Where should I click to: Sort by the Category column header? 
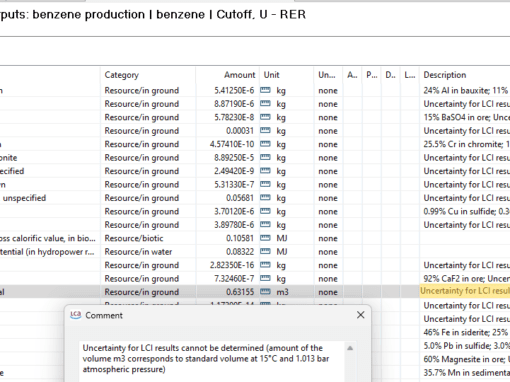tap(148, 75)
